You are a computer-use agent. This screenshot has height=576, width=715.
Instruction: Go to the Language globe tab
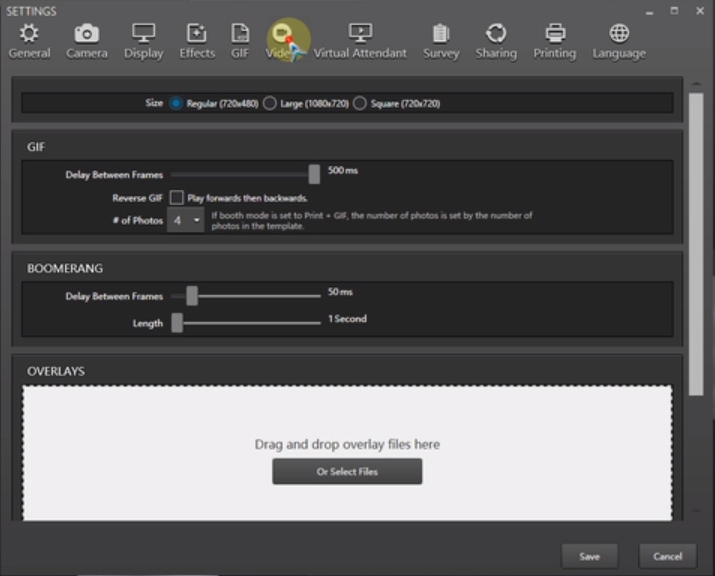[619, 34]
